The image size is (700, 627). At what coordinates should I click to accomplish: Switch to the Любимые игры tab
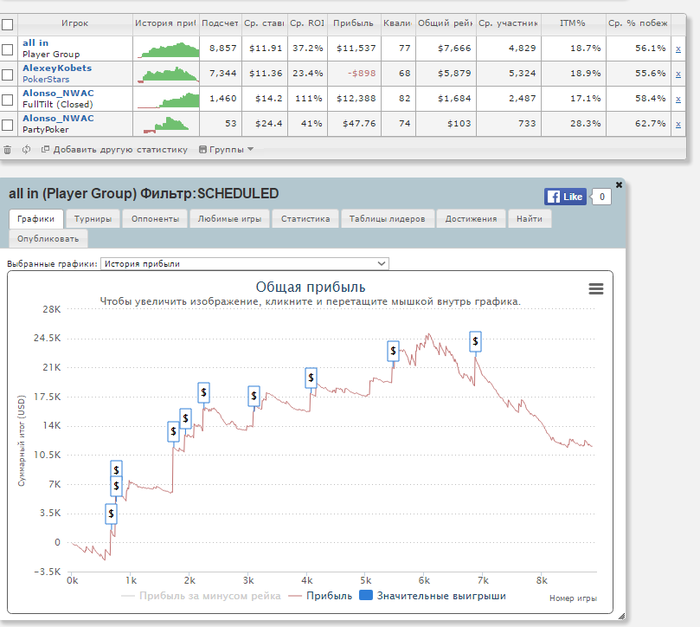229,219
